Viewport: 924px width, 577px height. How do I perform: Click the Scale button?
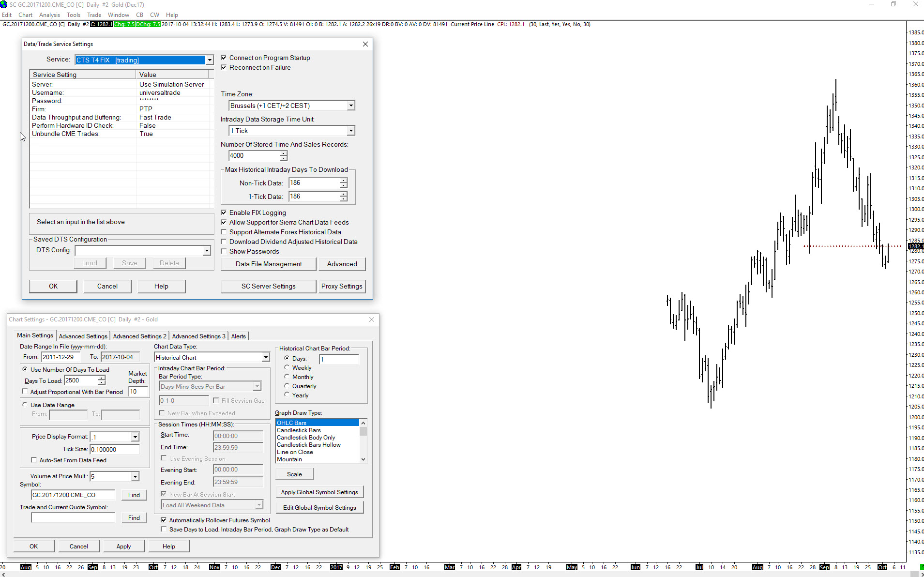pos(294,474)
